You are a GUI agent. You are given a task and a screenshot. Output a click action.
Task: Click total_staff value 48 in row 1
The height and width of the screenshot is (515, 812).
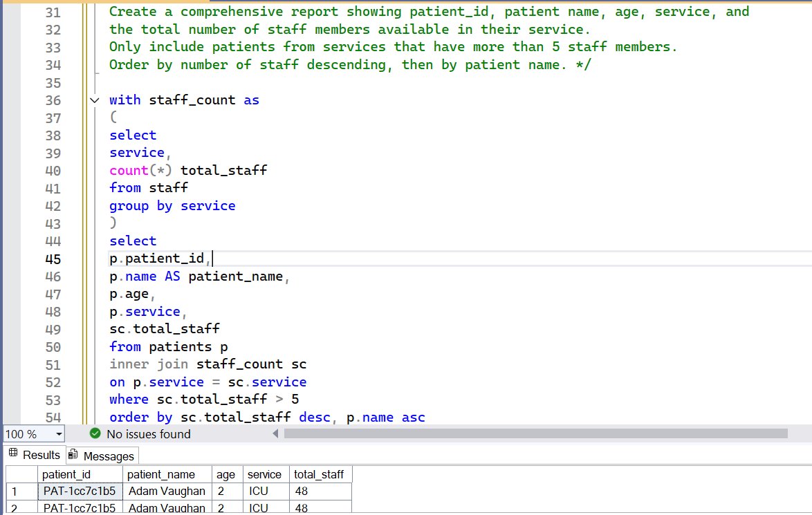point(320,491)
